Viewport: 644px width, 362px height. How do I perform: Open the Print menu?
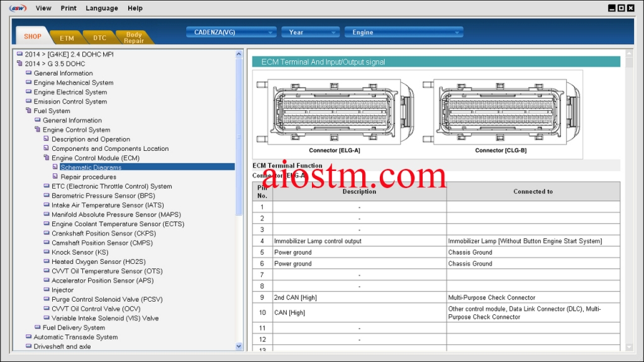pyautogui.click(x=68, y=8)
